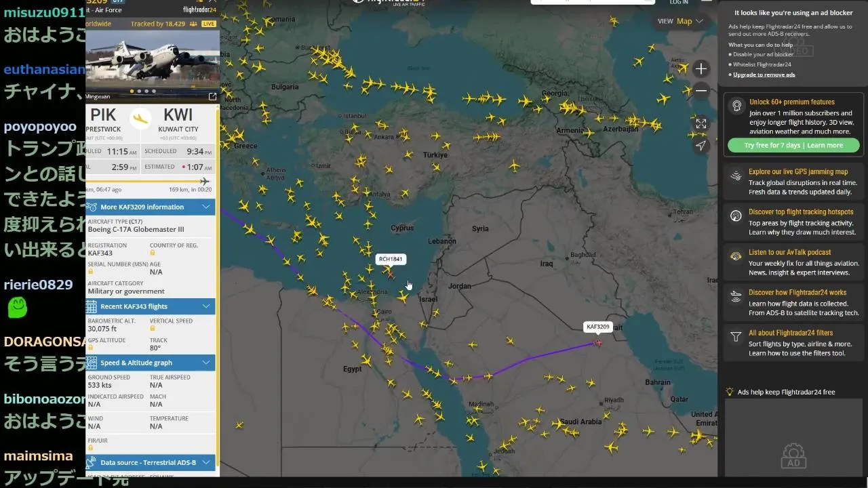Click the RCH1841 map label
The height and width of the screenshot is (488, 868).
(391, 259)
